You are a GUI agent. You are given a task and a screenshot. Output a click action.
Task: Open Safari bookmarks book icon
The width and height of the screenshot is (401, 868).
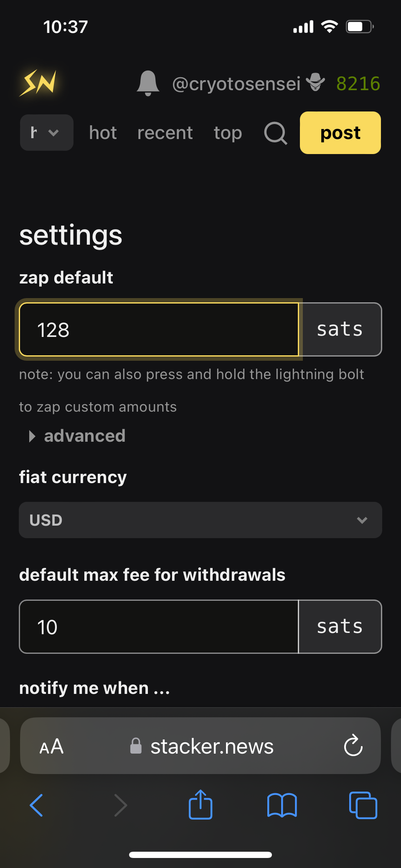click(282, 805)
